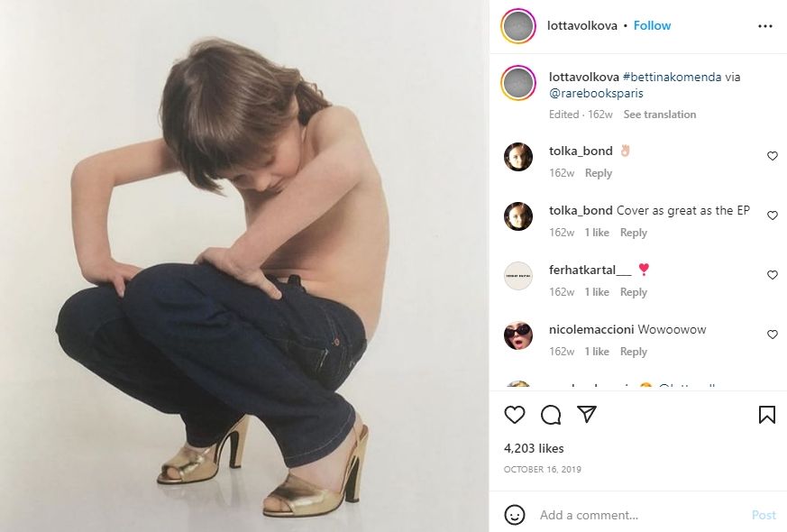Open nicolemaccioni's profile avatar
787x532 pixels.
coord(518,335)
